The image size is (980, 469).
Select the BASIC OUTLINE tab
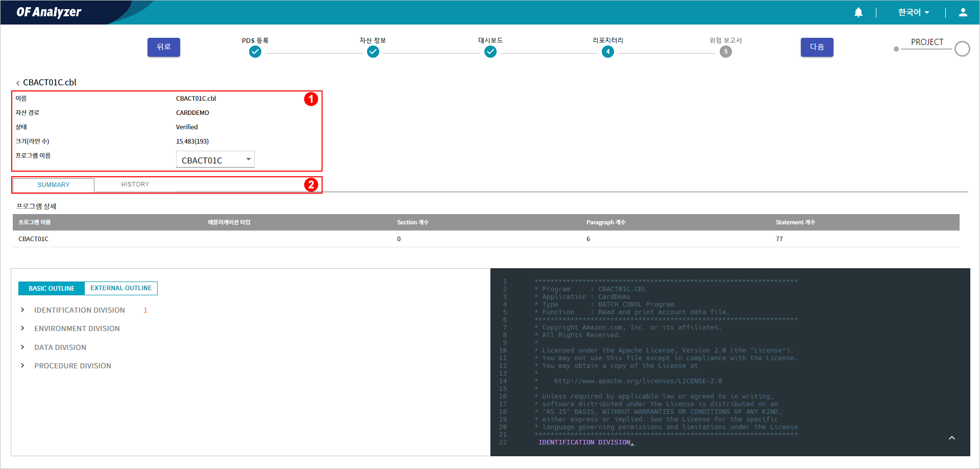coord(52,289)
